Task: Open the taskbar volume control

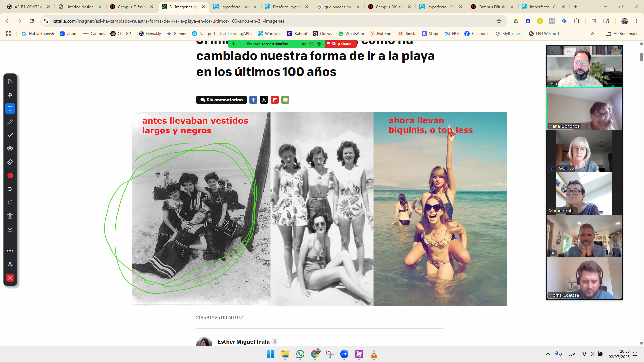Action: click(x=592, y=354)
